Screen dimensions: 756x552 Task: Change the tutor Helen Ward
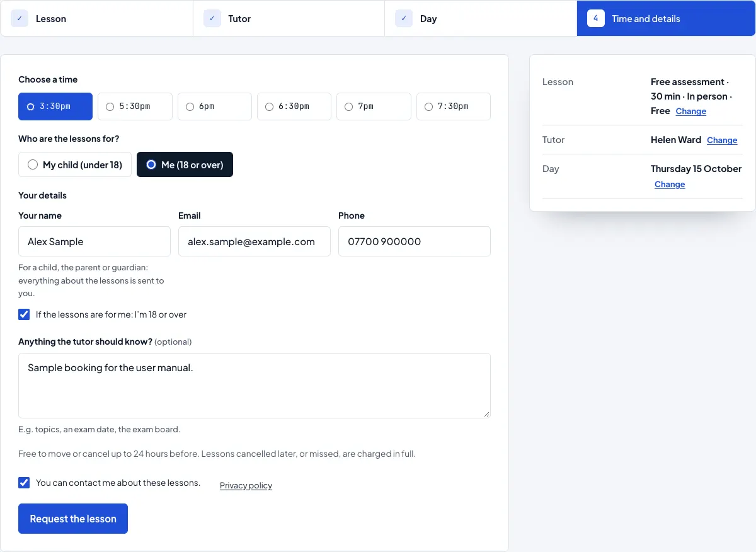point(722,140)
